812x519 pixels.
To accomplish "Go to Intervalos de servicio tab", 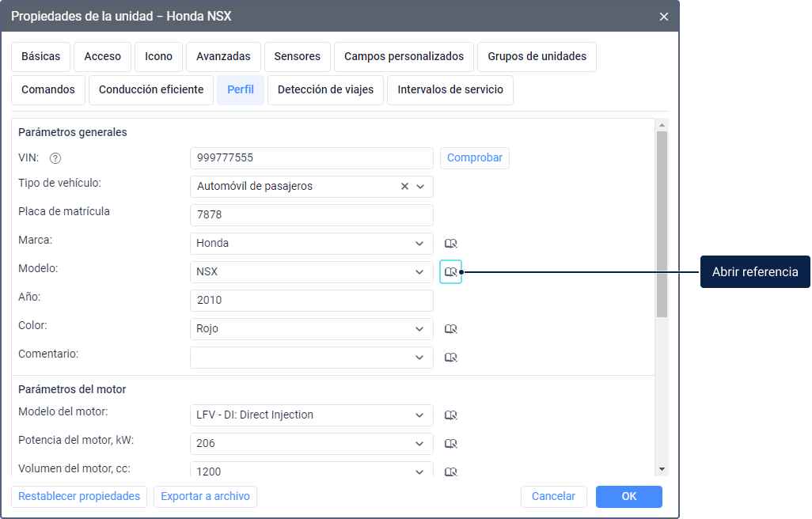I will pyautogui.click(x=450, y=90).
